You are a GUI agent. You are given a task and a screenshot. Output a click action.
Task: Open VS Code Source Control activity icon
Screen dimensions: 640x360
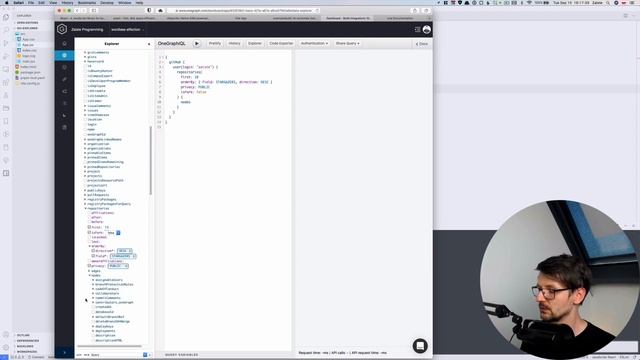click(6, 43)
